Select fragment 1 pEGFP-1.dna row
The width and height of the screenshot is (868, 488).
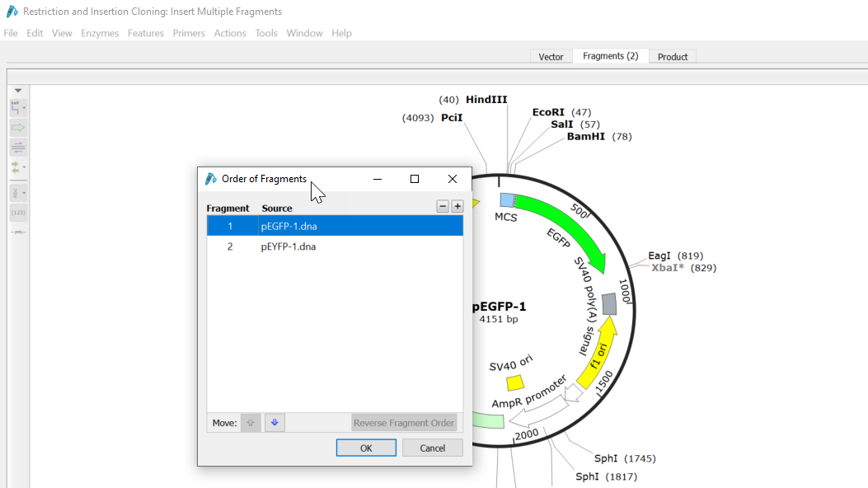pyautogui.click(x=335, y=227)
